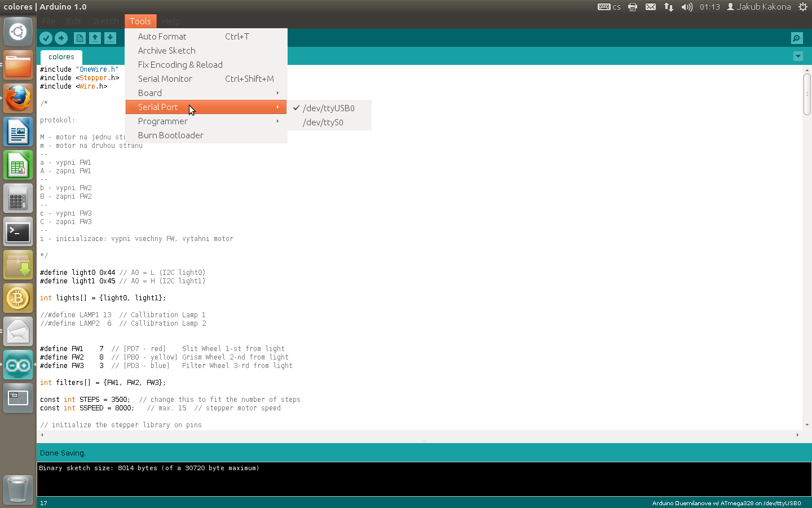This screenshot has width=812, height=508.
Task: Select the /dev/ttyUSB0 serial port
Action: [328, 108]
